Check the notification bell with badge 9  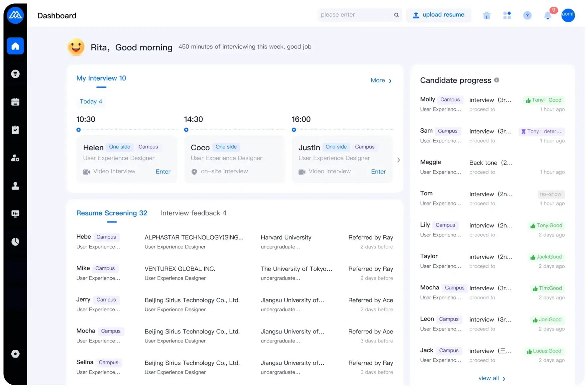[547, 16]
